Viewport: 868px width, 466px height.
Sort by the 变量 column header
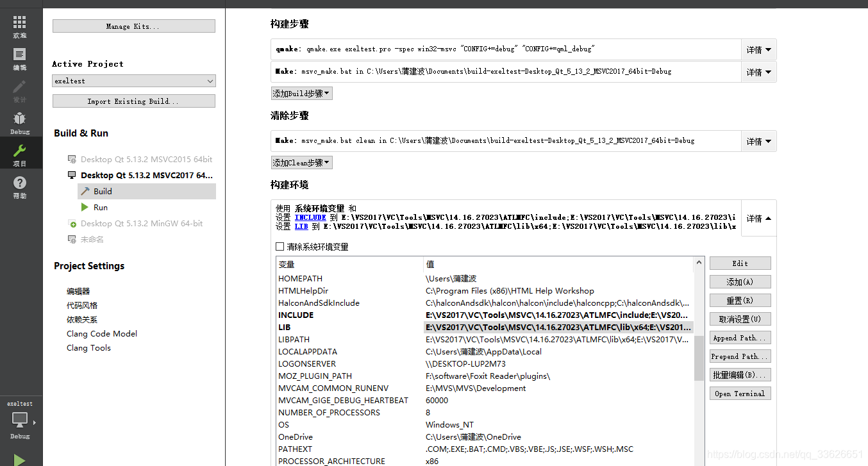coord(349,264)
